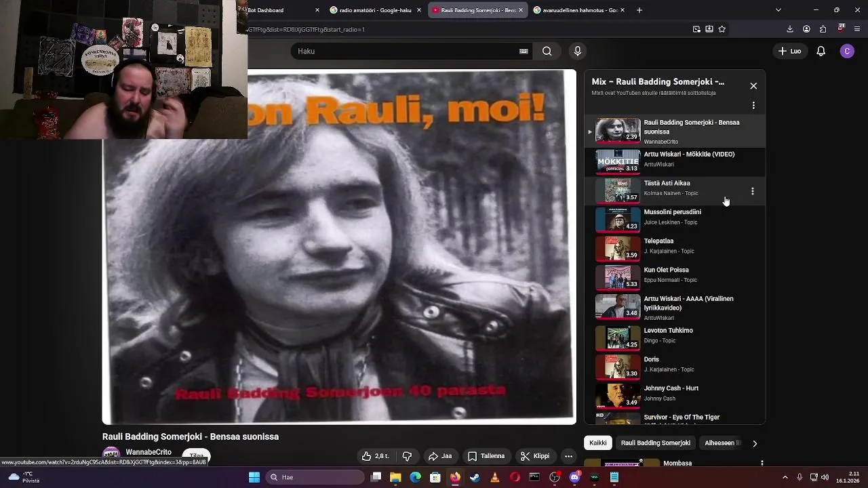Image resolution: width=868 pixels, height=488 pixels.
Task: Open taskbar clock showing 2.11
Action: pyautogui.click(x=849, y=477)
